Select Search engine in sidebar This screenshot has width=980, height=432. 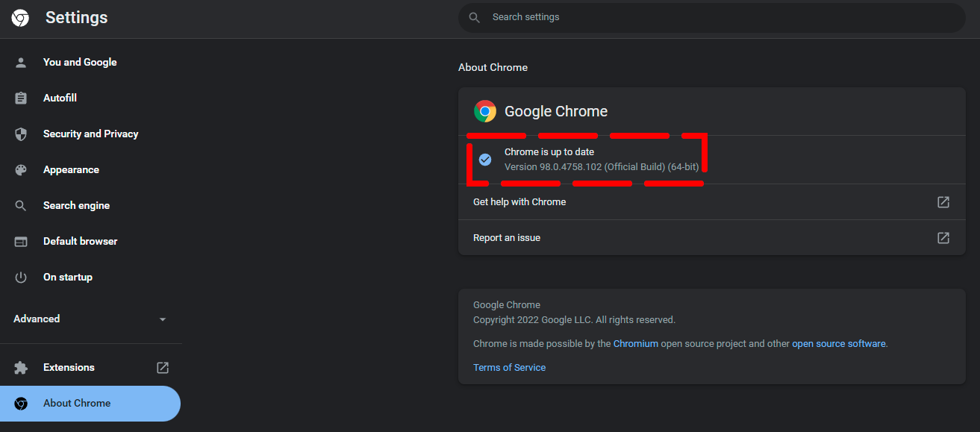click(76, 206)
